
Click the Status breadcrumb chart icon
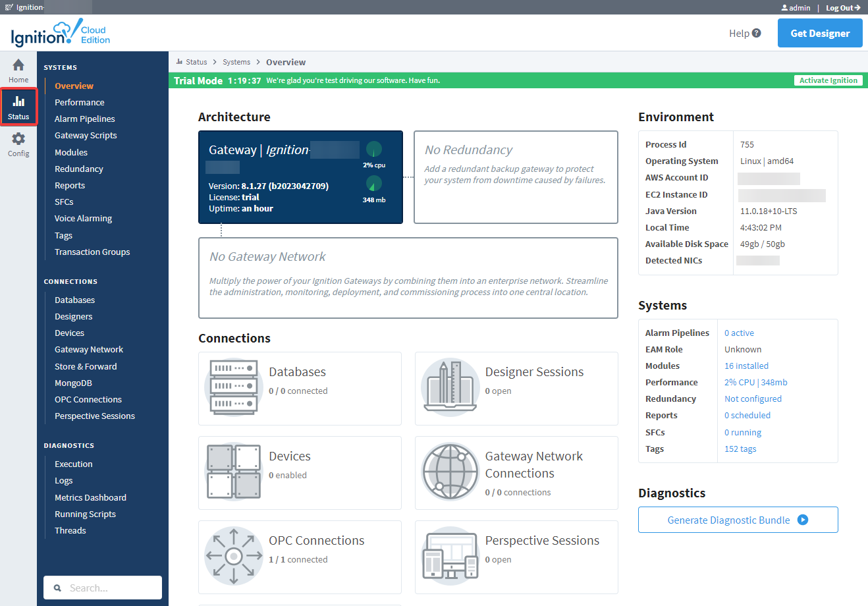click(179, 62)
